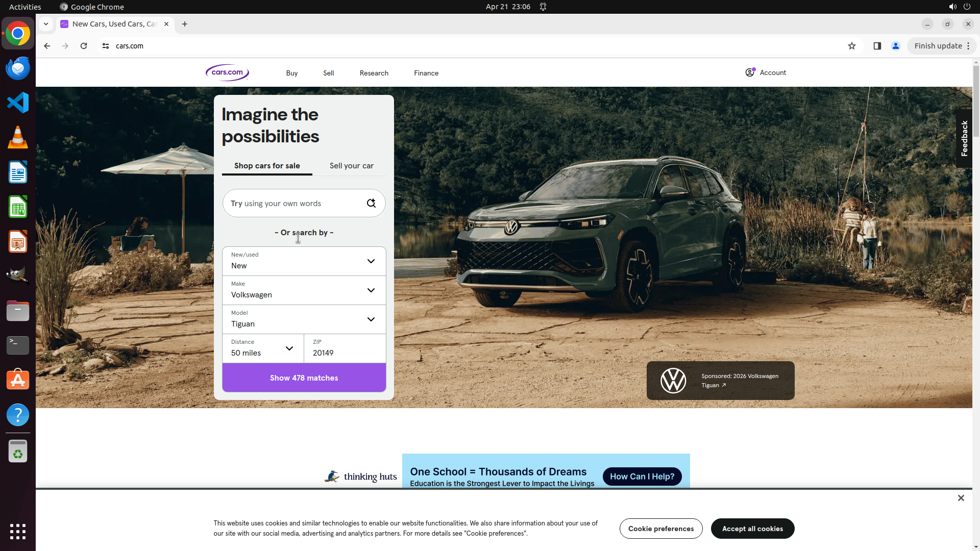Expand the Make dropdown showing Volkswagen
Screen dimensions: 980x551
pyautogui.click(x=304, y=290)
